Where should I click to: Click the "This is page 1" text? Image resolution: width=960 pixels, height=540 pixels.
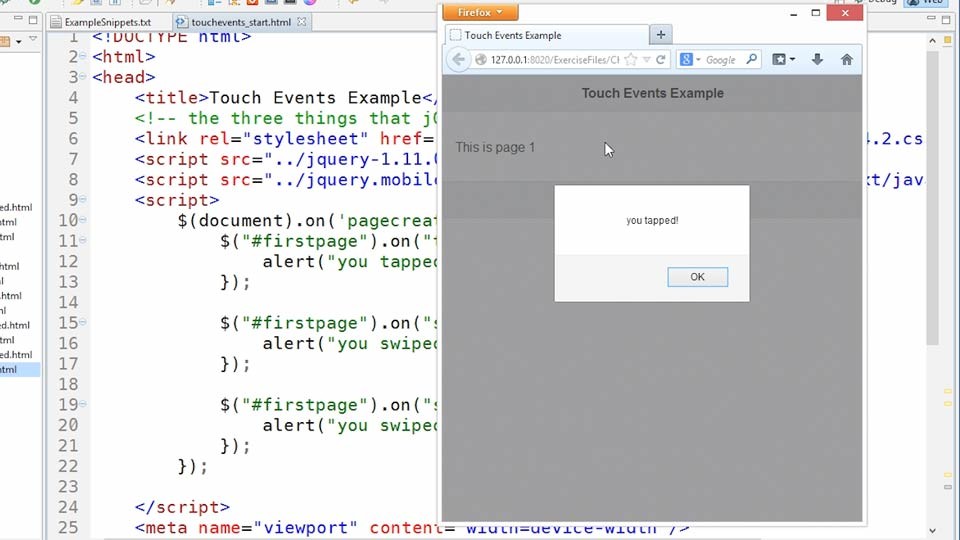point(495,148)
